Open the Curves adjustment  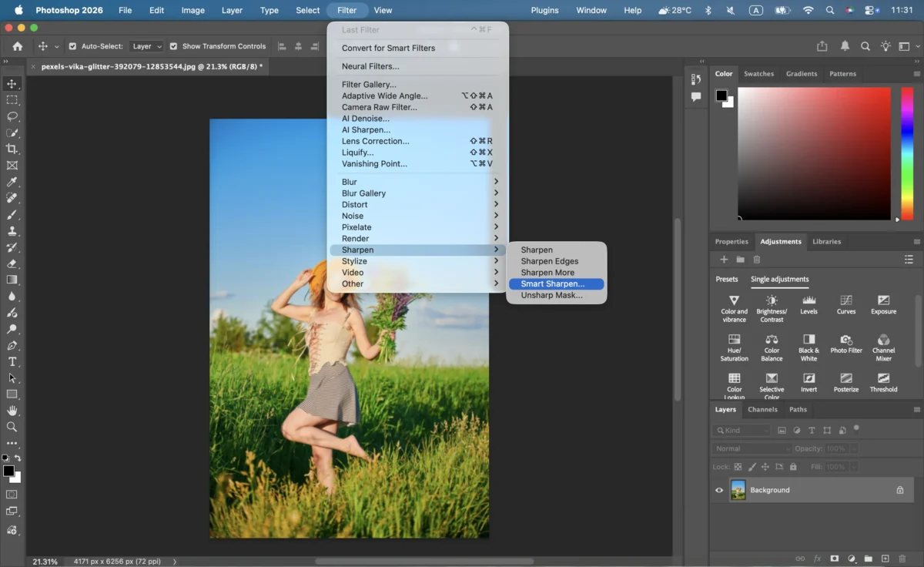(x=845, y=304)
